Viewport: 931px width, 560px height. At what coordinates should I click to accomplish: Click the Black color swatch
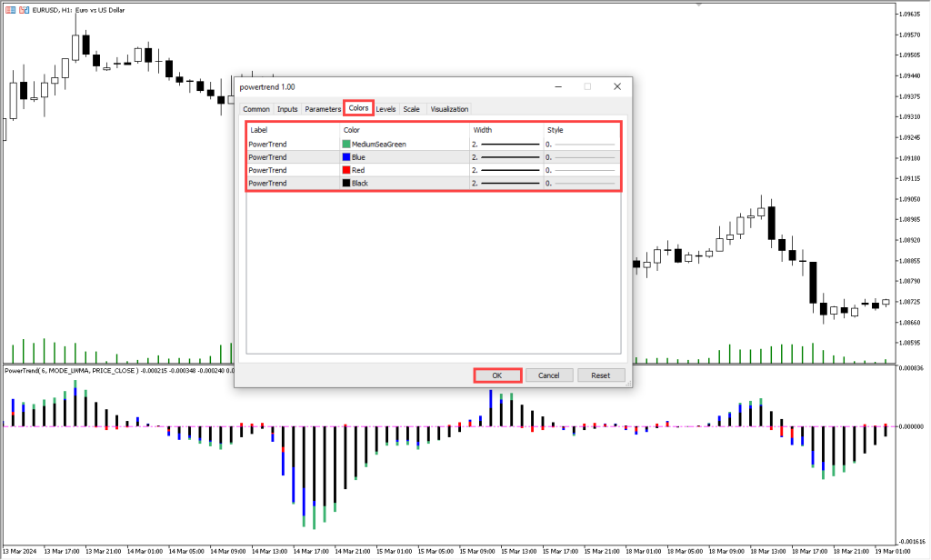tap(346, 184)
